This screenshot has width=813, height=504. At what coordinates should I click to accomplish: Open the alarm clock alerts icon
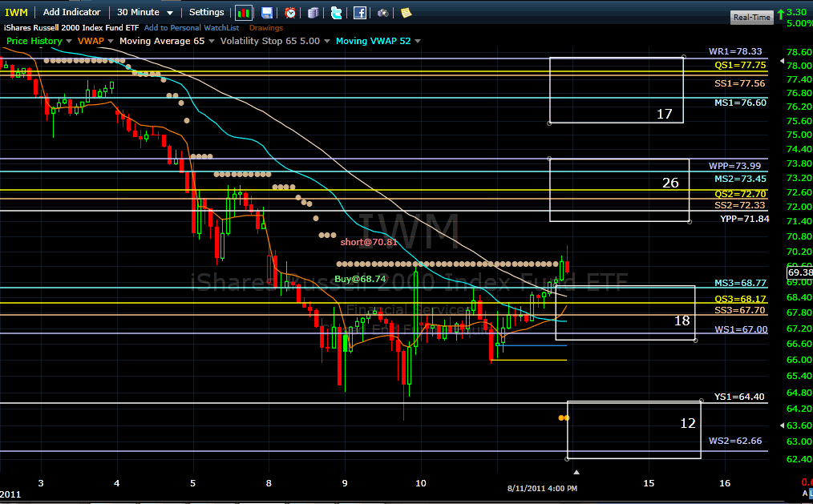click(x=290, y=13)
